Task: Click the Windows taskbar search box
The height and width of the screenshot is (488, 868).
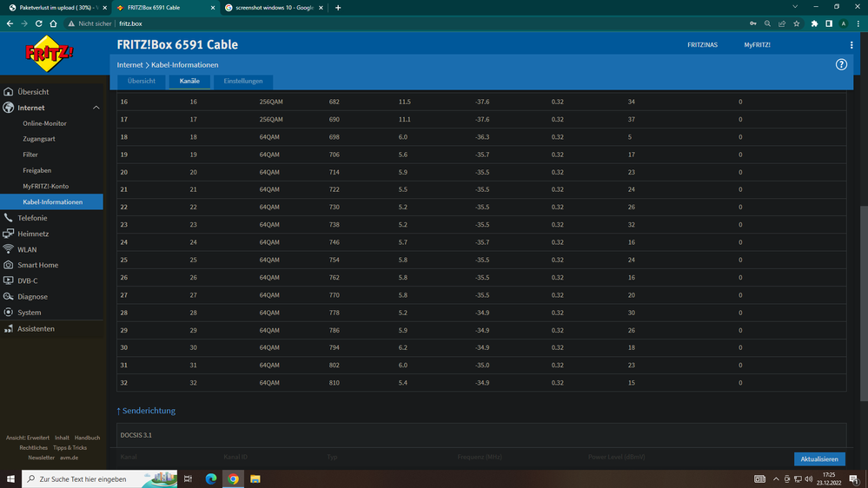Action: click(x=100, y=479)
